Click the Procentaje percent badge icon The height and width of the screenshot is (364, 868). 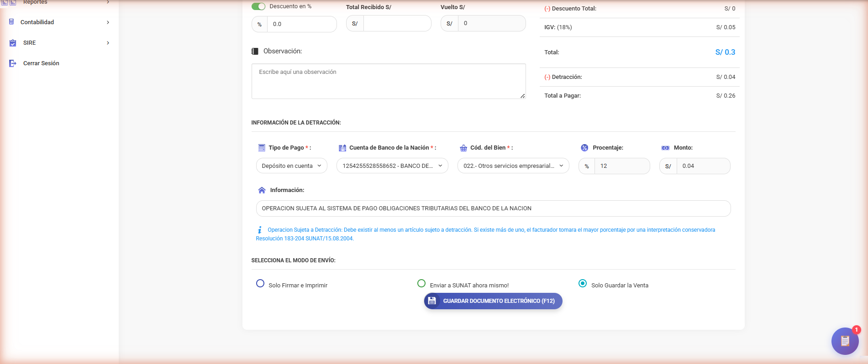pyautogui.click(x=584, y=148)
